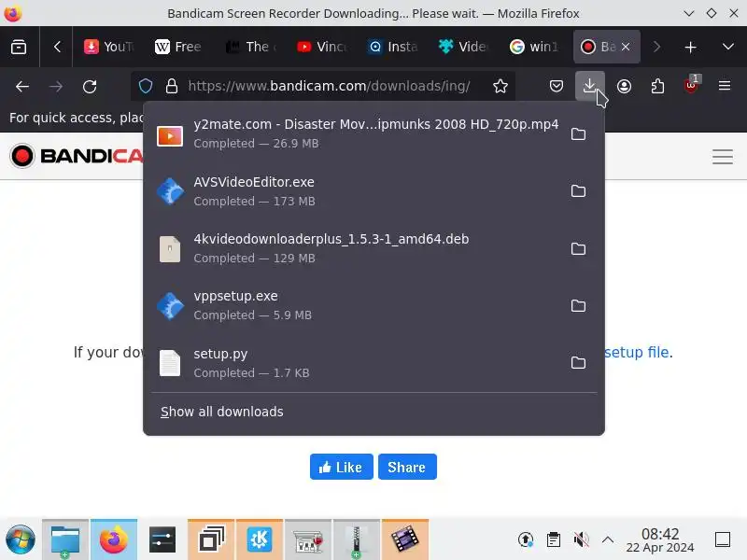This screenshot has height=560, width=747.
Task: Go forward one page
Action: [56, 86]
